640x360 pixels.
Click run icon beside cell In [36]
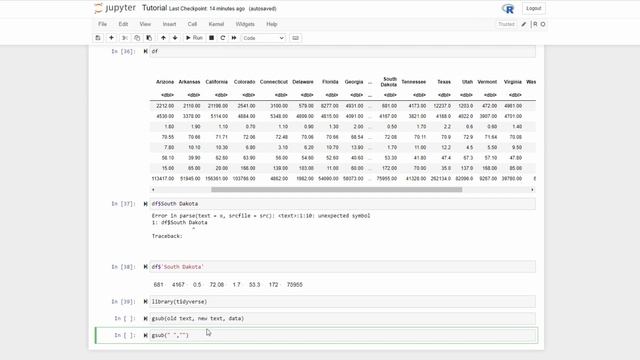[x=146, y=51]
